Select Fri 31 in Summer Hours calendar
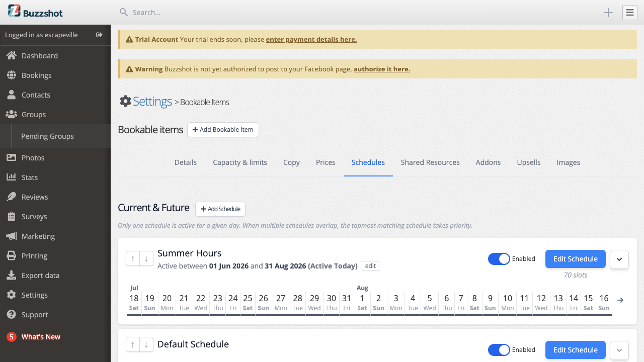The image size is (644, 362). point(347,302)
